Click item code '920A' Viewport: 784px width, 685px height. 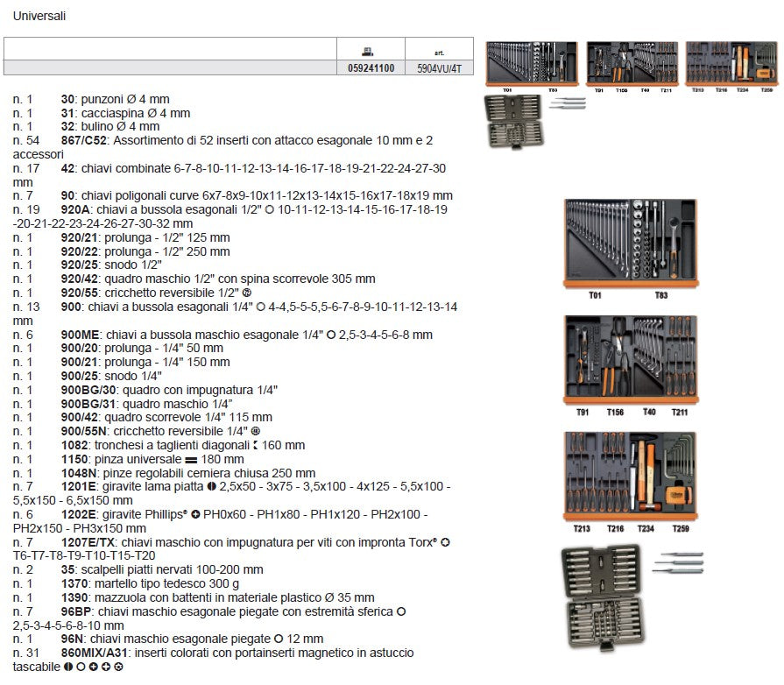coord(75,209)
